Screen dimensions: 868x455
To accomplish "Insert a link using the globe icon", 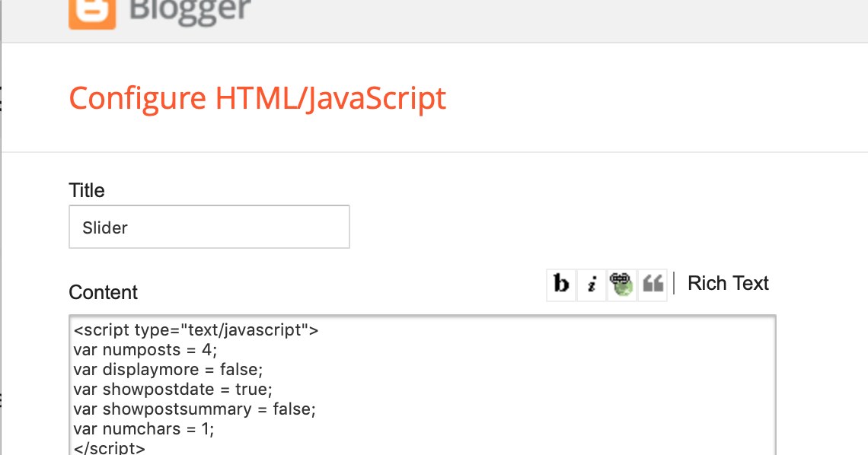I will click(622, 285).
